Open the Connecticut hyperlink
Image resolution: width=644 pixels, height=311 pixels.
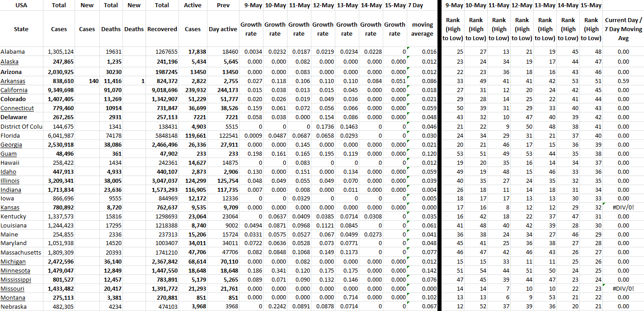pyautogui.click(x=17, y=108)
